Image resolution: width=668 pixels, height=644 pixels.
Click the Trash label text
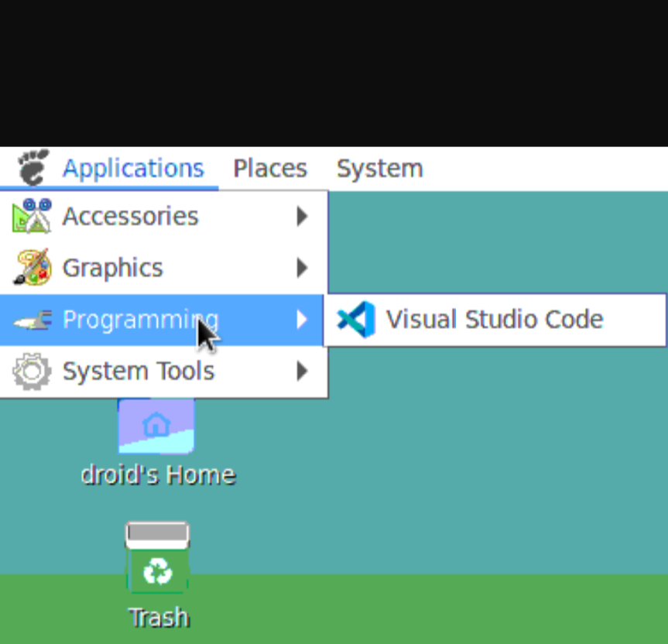(158, 617)
